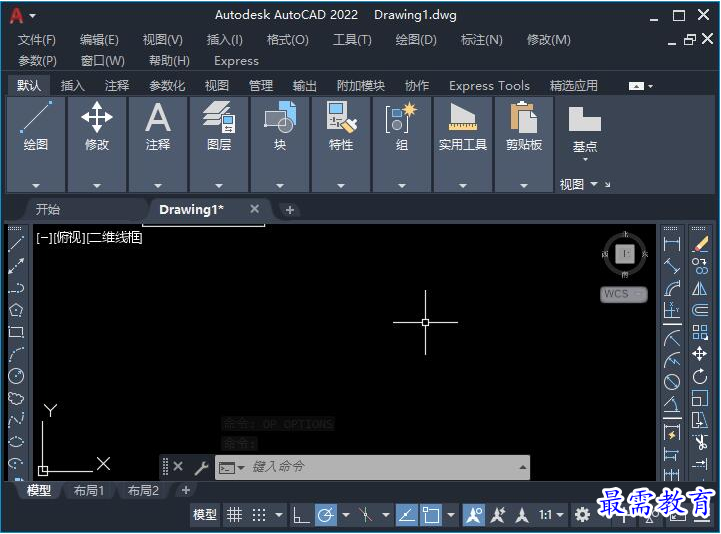
Task: Select the Line tool in left toolbar
Action: click(x=16, y=244)
